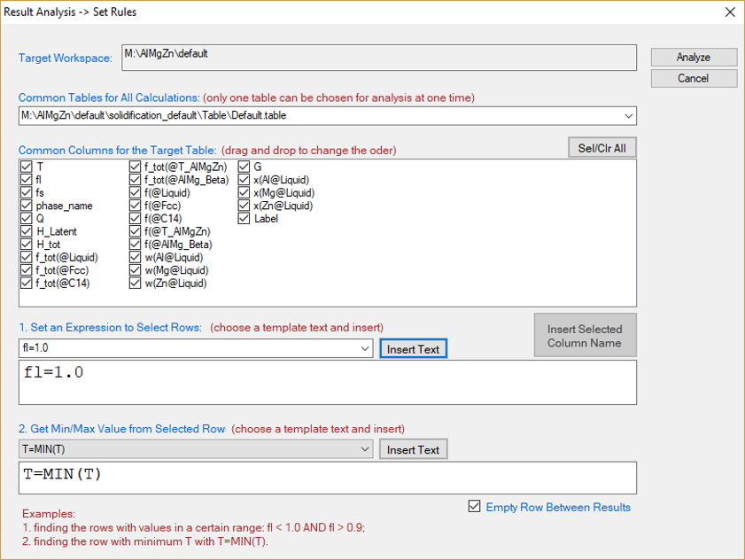Click Insert Text for Min/Max expression

pyautogui.click(x=413, y=450)
